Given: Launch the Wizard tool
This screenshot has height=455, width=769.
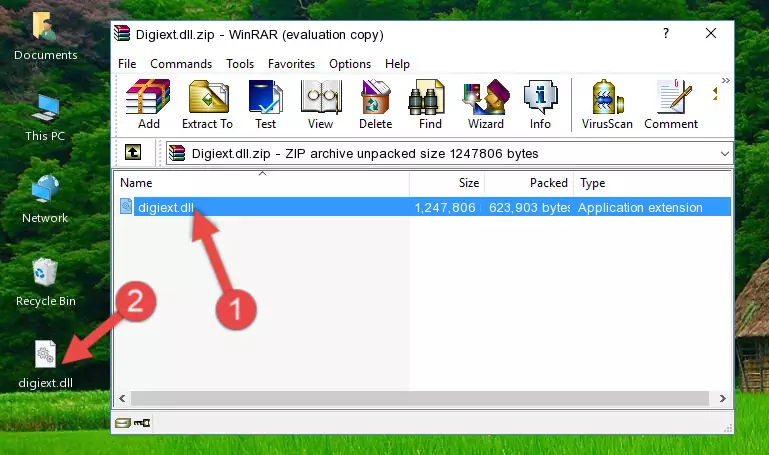Looking at the screenshot, I should coord(486,104).
